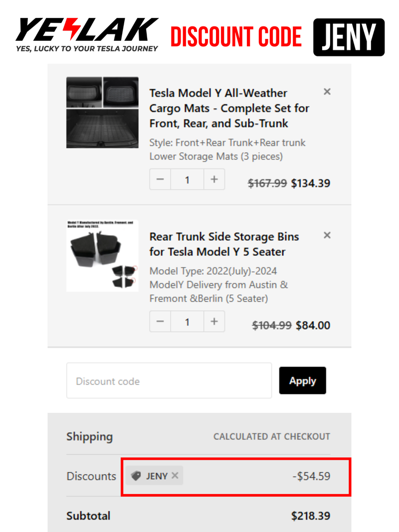Click the plus icon for the Cargo Mats
This screenshot has width=399, height=532.
[214, 179]
